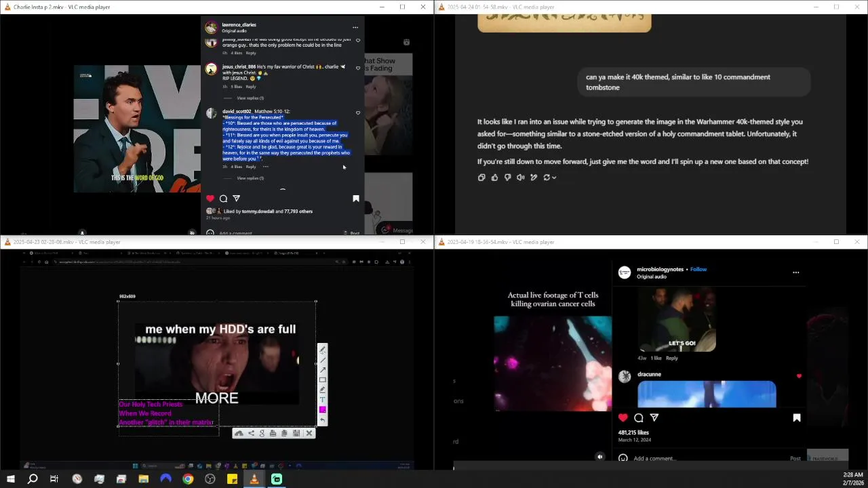This screenshot has width=868, height=488.
Task: Search similar images on Google in Lightshot
Action: point(262,433)
